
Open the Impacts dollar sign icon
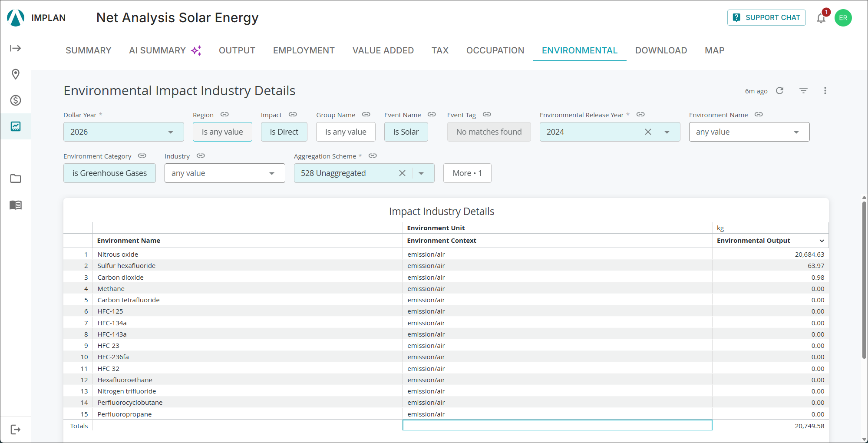[16, 100]
